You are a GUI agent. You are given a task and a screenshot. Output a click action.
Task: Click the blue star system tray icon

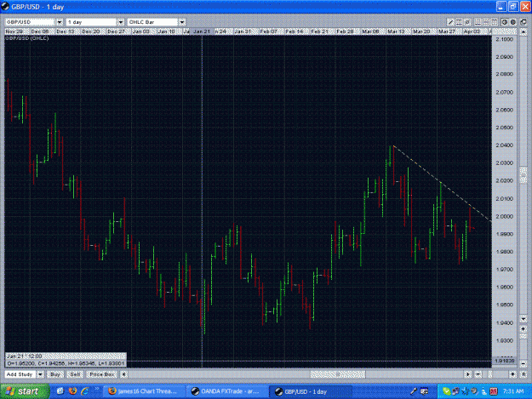[465, 391]
